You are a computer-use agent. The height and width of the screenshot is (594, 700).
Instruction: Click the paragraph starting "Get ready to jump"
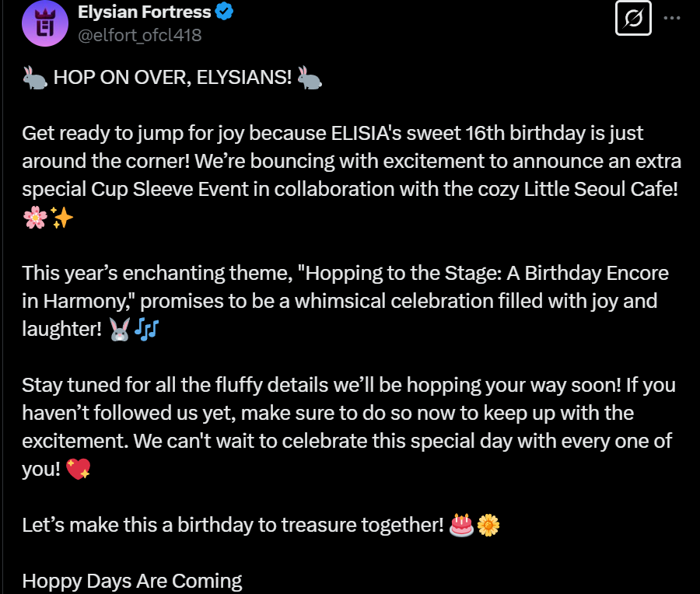[350, 162]
